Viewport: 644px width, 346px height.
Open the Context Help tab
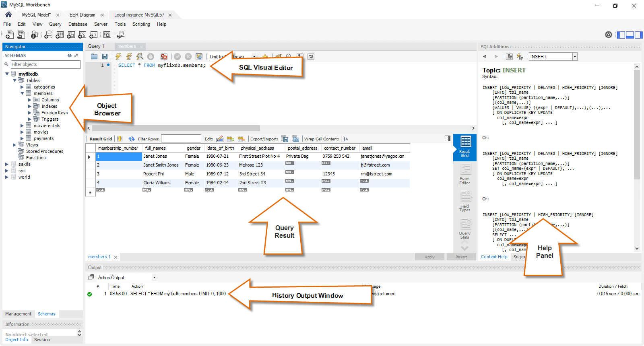click(494, 257)
